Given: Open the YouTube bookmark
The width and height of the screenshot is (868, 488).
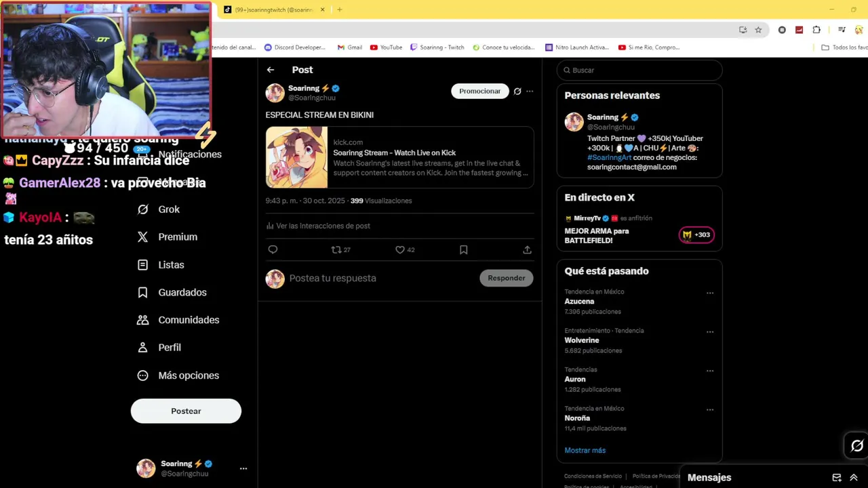Looking at the screenshot, I should (387, 47).
